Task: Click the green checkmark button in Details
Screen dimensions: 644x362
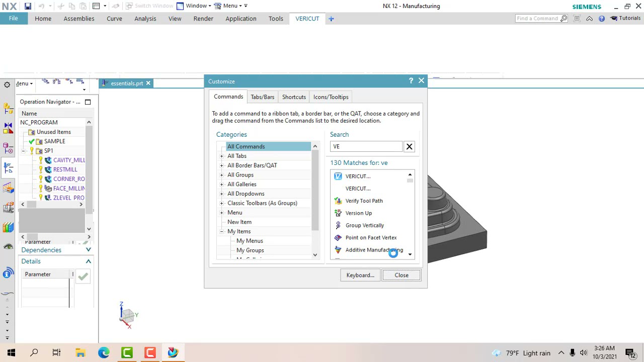Action: (x=83, y=276)
